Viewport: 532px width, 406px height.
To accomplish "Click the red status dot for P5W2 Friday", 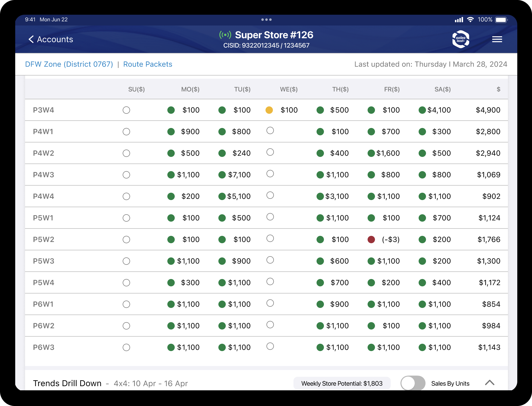I will pyautogui.click(x=371, y=240).
